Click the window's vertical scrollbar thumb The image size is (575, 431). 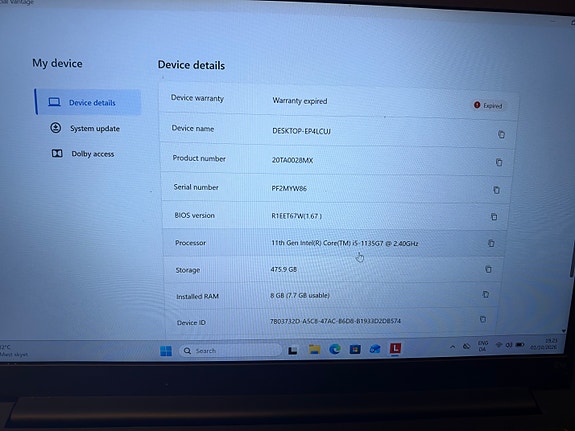click(572, 259)
